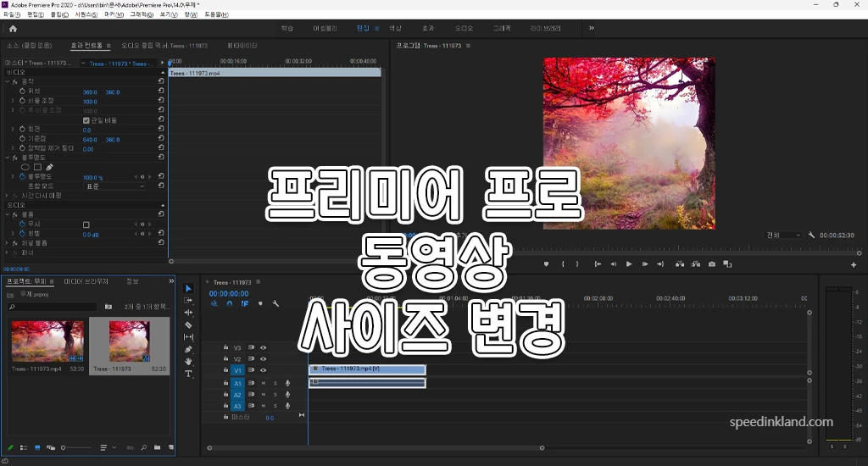Open the Edit menu

(36, 14)
